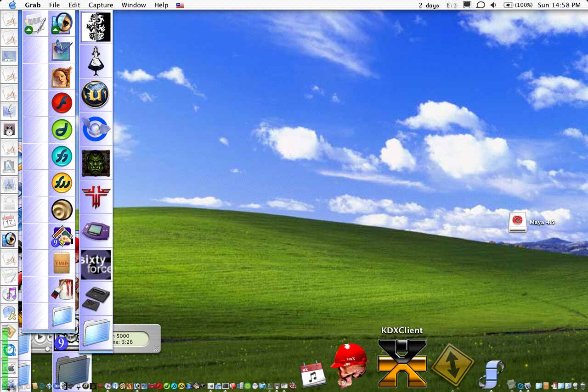The image size is (588, 392).
Task: Open the Window menu
Action: 134,5
